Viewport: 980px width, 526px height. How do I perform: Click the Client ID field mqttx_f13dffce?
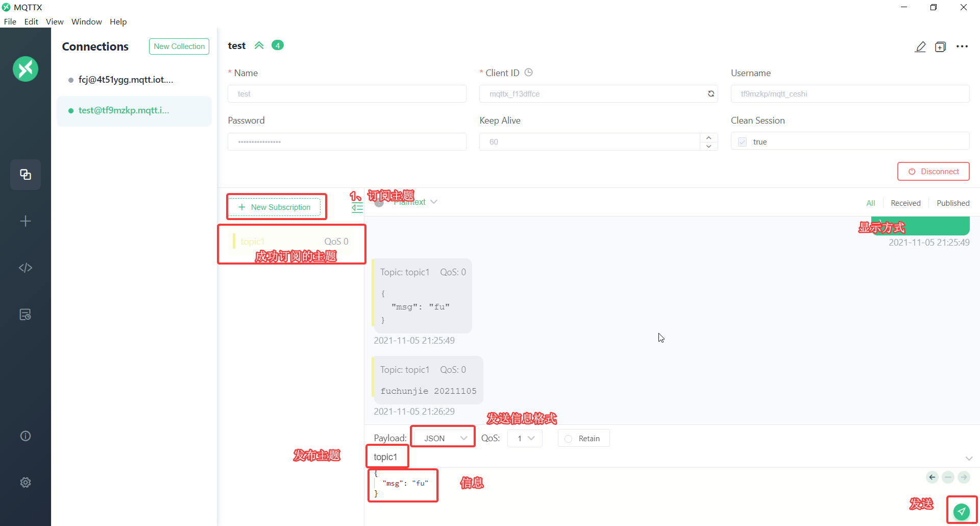(598, 94)
